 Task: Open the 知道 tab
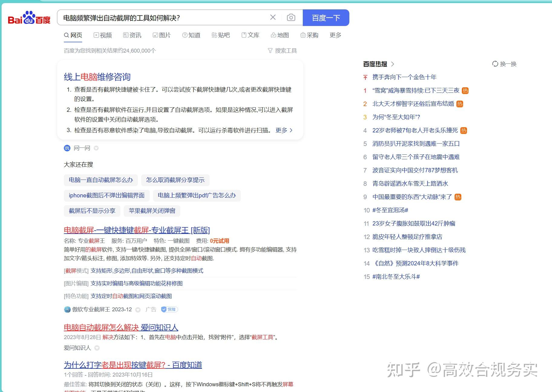click(x=191, y=35)
